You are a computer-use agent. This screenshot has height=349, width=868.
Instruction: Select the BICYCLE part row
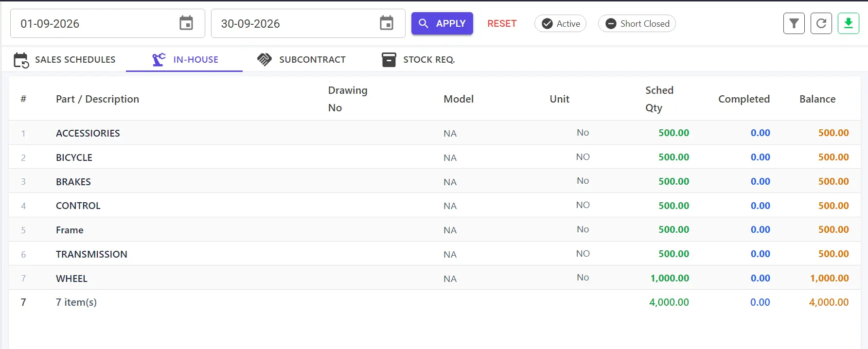[435, 157]
